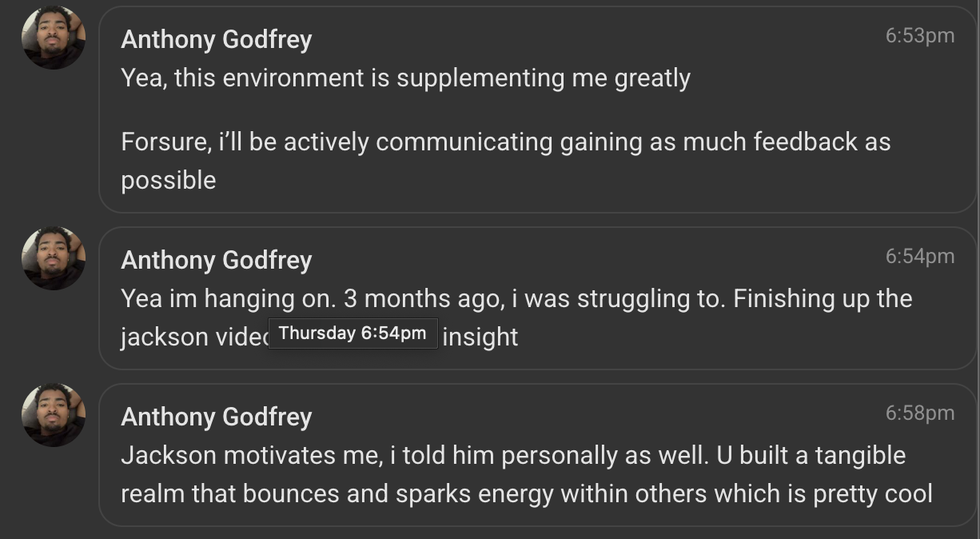Viewport: 980px width, 539px height.
Task: Click the "Thursday 6:54pm" tooltip
Action: pyautogui.click(x=353, y=333)
